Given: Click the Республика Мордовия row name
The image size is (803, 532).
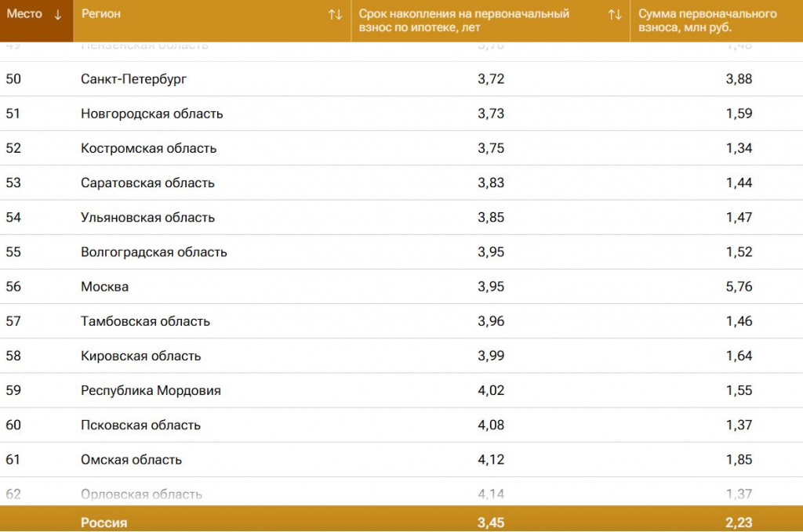Looking at the screenshot, I should [x=151, y=390].
